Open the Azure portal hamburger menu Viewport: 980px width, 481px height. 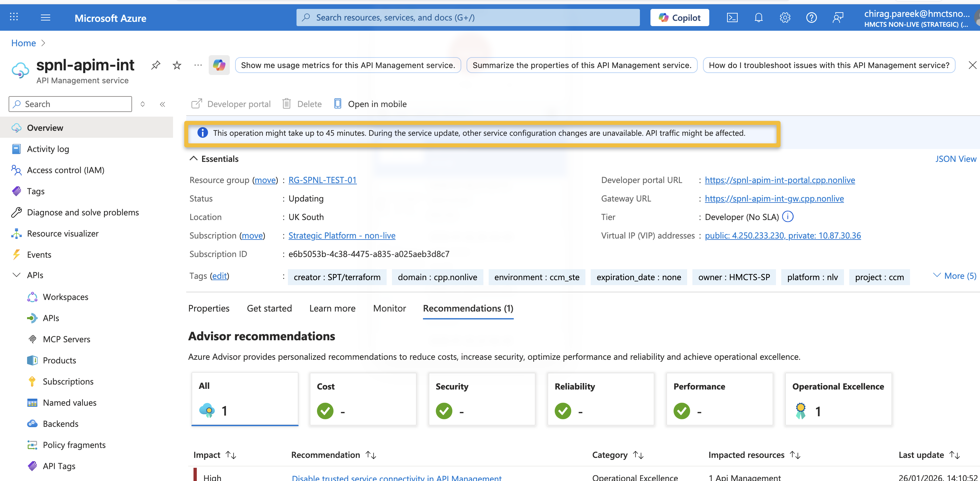[46, 18]
